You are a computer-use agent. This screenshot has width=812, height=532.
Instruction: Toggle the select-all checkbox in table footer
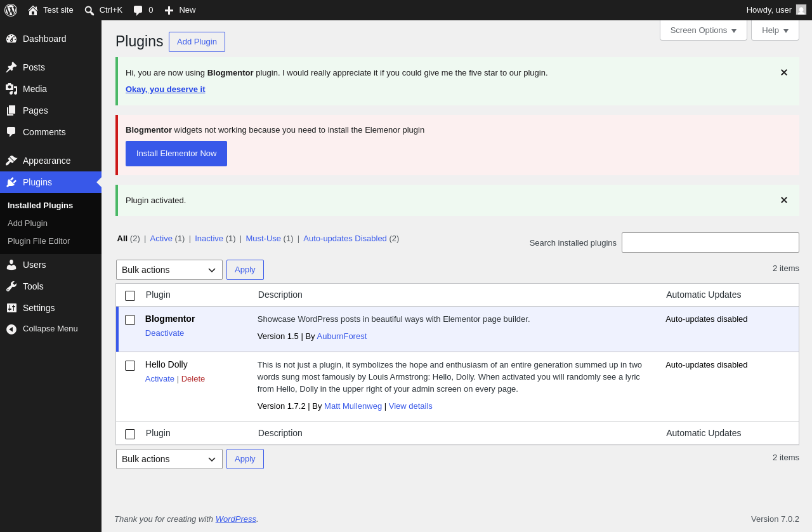130,434
